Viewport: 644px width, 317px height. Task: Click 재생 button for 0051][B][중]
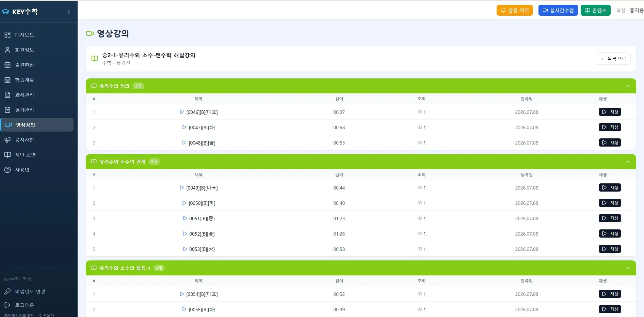tap(610, 218)
